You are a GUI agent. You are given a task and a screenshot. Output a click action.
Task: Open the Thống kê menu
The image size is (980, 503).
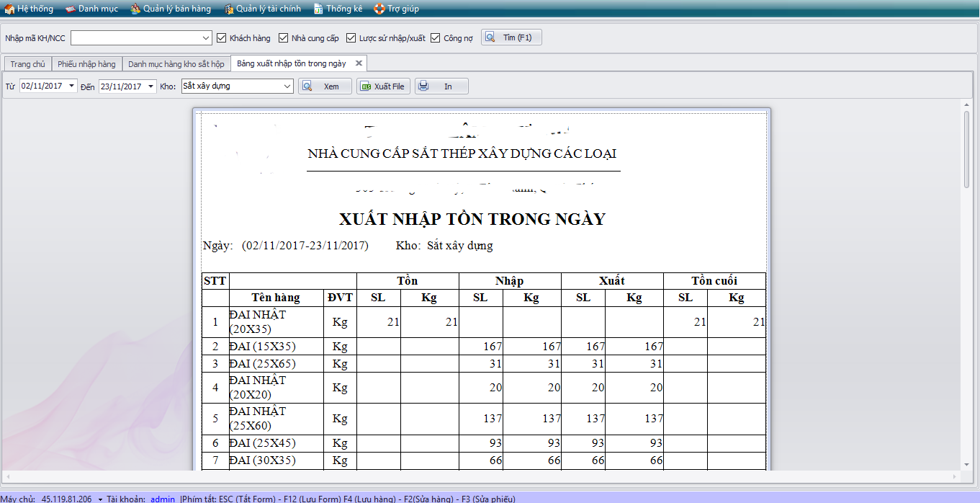tap(338, 9)
